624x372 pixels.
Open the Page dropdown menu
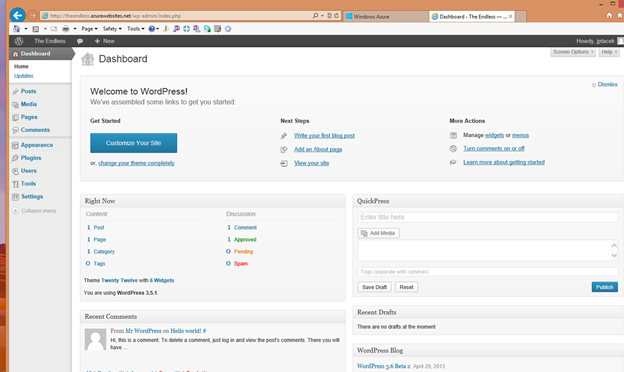[x=89, y=29]
